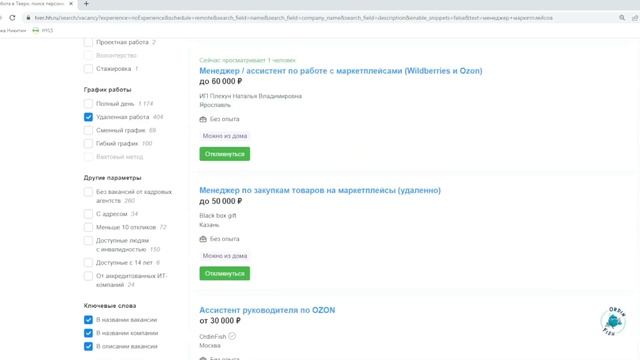Check the Гибкий график checkbox

pyautogui.click(x=88, y=144)
